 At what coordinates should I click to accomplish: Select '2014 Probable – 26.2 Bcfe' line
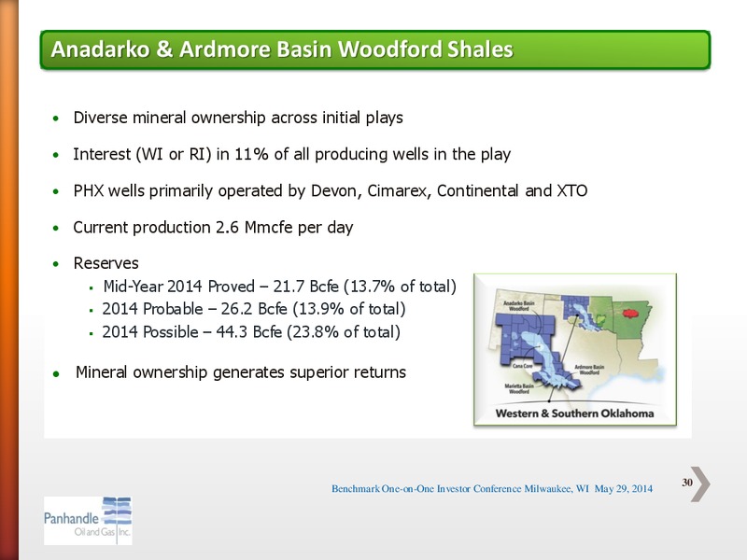click(x=254, y=309)
